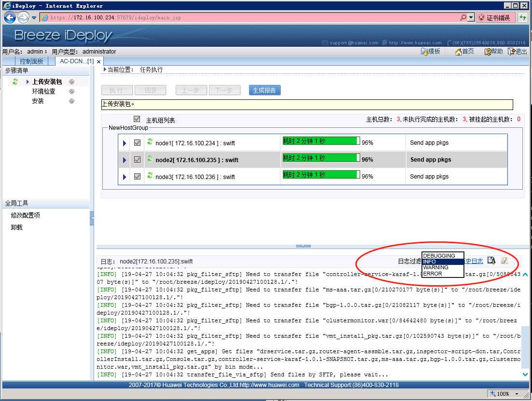Click the 生成报告 generate report button
Screen dimensions: 532x401
pos(265,90)
